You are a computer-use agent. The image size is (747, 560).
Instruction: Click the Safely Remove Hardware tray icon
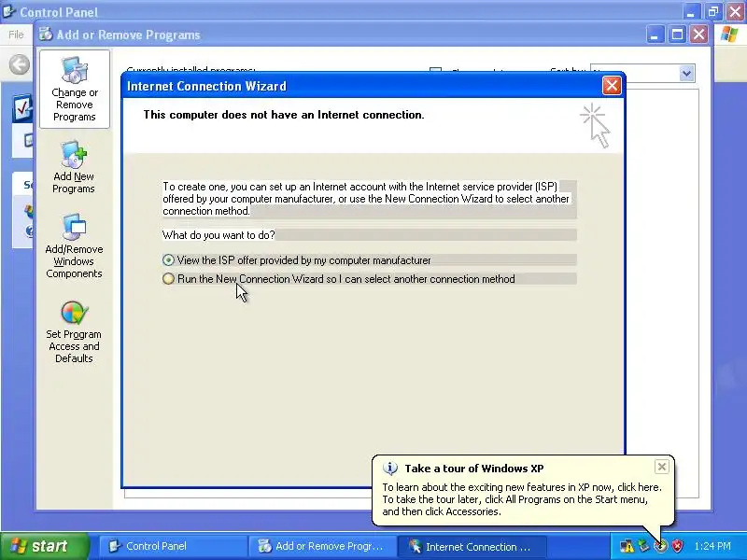[644, 546]
